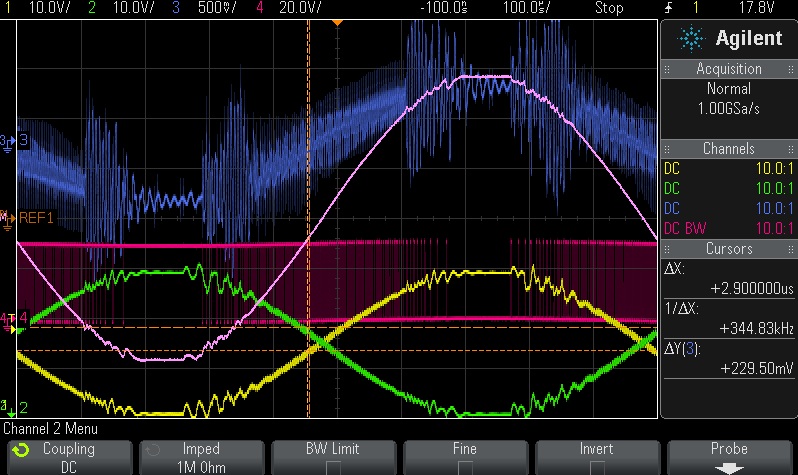The image size is (798, 475).
Task: Click the 1/ΔX +344.83kHz reading
Action: click(729, 319)
